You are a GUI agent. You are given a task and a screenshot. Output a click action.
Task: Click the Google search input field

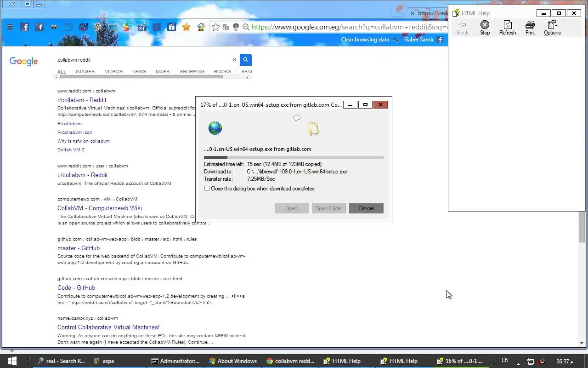[x=142, y=60]
